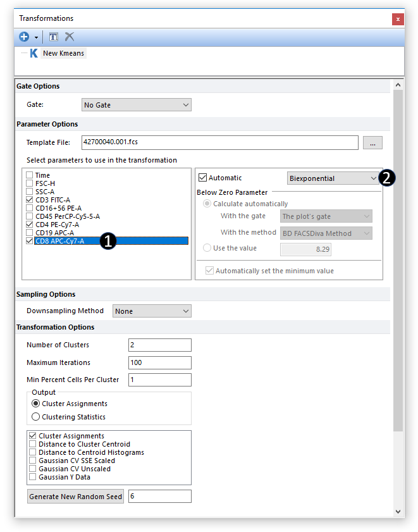Click the rename transformation icon
Screen dimensions: 418x532
54,37
